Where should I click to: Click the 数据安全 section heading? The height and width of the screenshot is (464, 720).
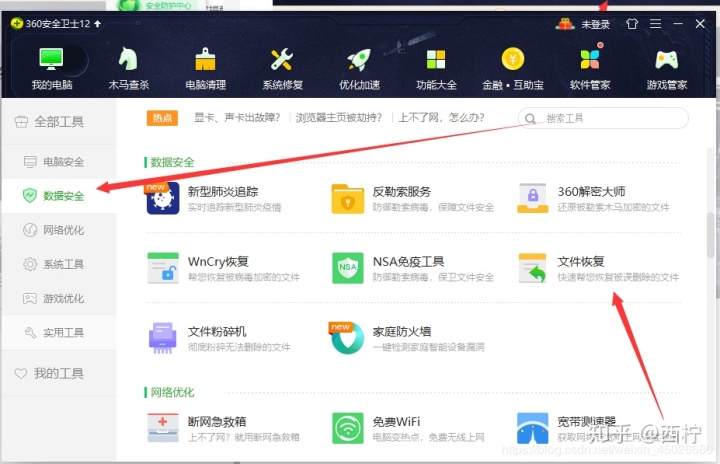[172, 162]
